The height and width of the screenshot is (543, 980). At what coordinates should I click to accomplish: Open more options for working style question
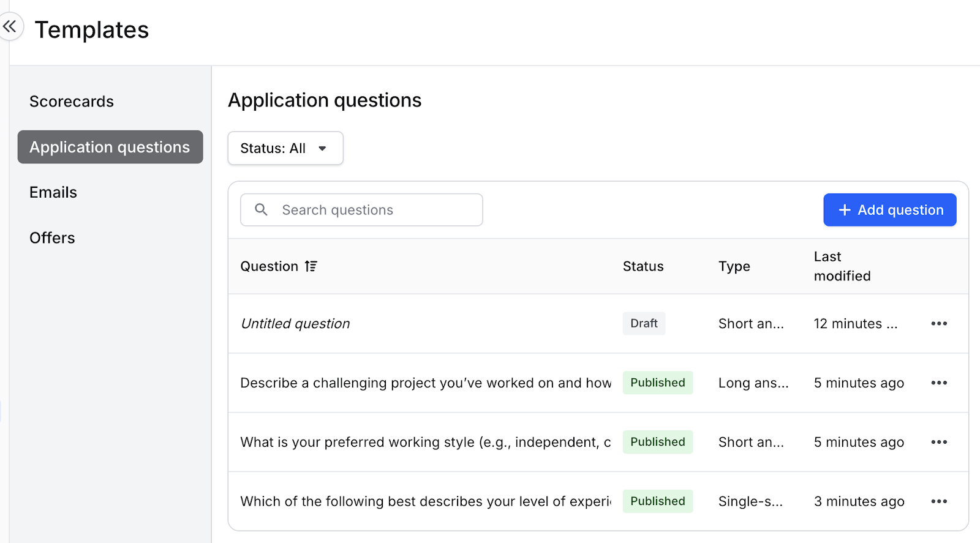938,442
